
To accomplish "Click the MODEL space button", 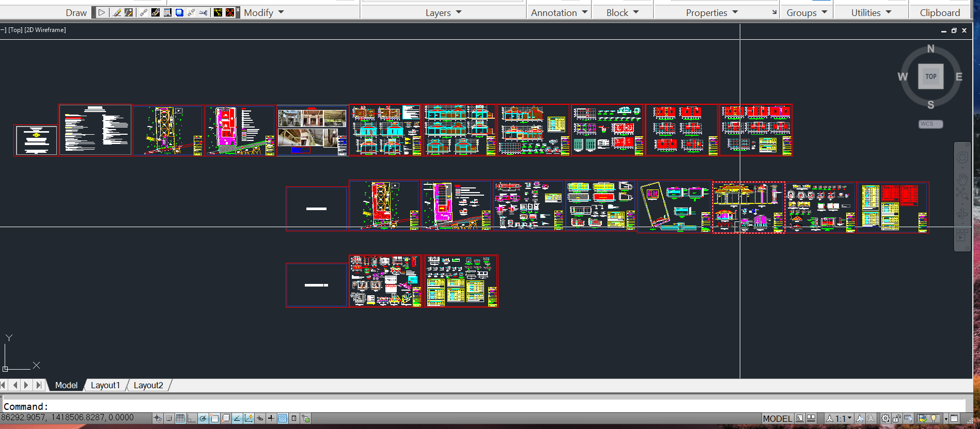I will coord(776,418).
